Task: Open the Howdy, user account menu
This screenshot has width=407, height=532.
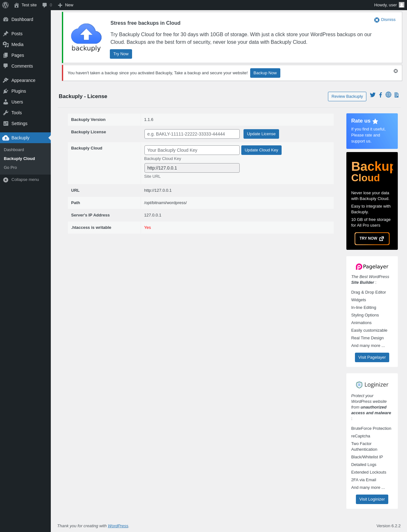Action: click(x=389, y=5)
